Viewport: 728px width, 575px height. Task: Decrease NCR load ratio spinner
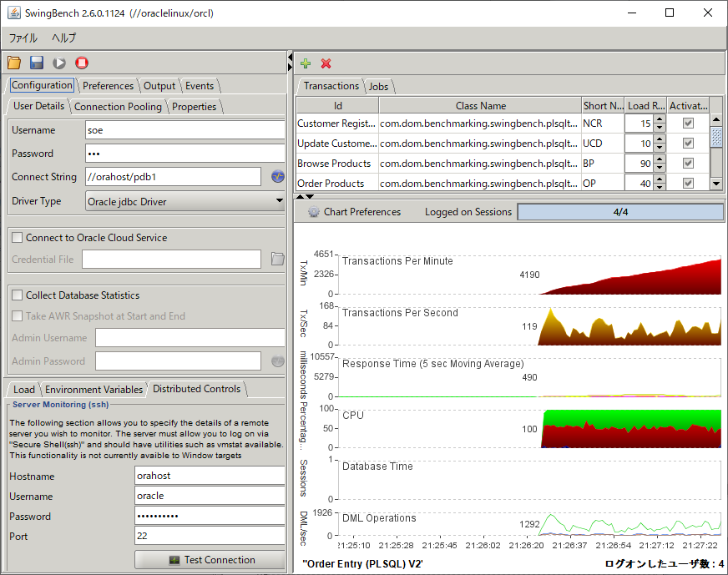pyautogui.click(x=660, y=128)
